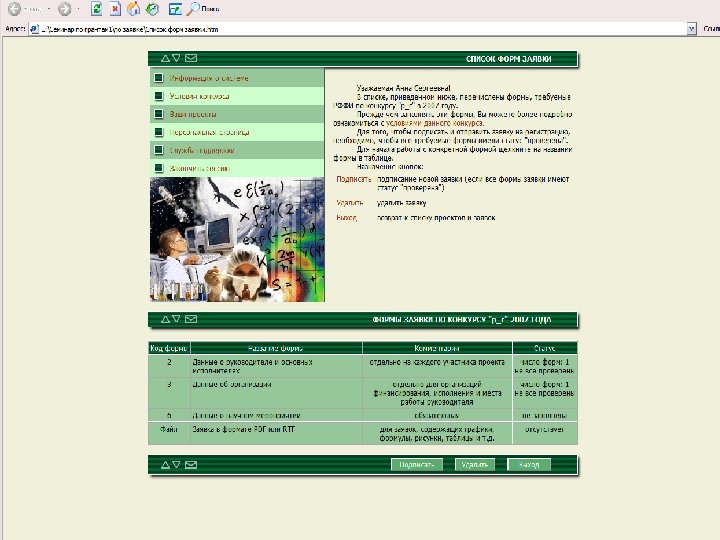Image resolution: width=720 pixels, height=540 pixels.
Task: Click the обязательная comment cell
Action: pos(437,415)
